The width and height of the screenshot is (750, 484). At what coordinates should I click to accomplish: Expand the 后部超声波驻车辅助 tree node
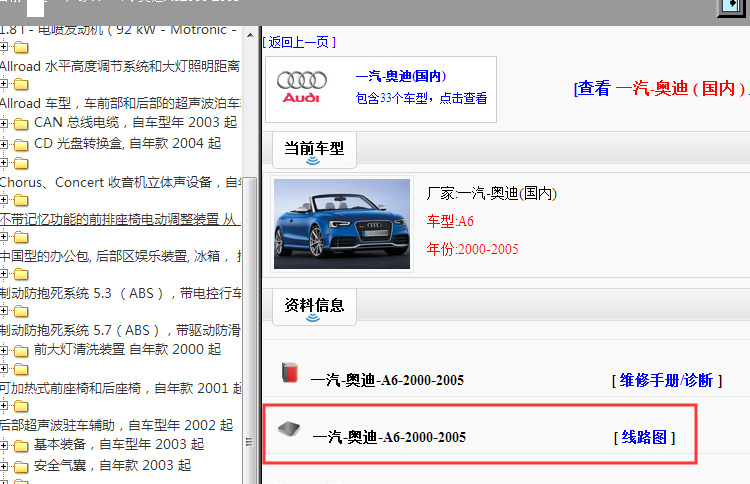coord(4,406)
